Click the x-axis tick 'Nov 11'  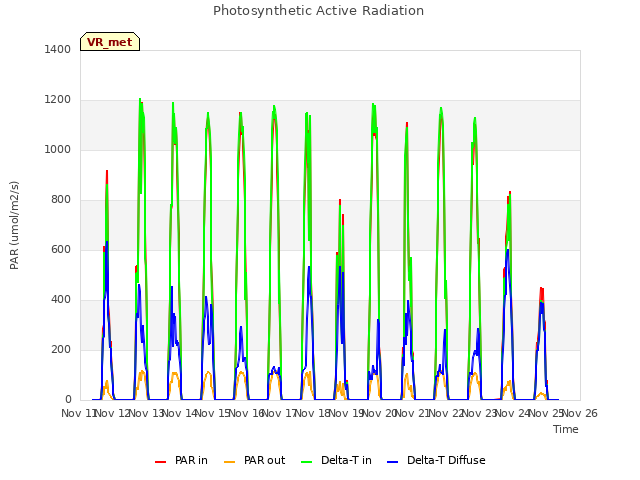click(x=79, y=413)
